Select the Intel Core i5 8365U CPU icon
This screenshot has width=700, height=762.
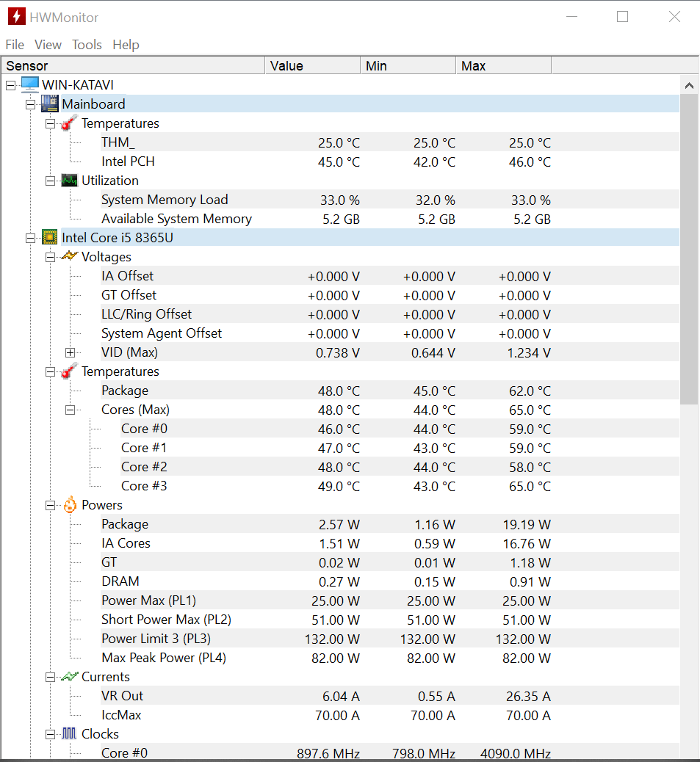(49, 237)
